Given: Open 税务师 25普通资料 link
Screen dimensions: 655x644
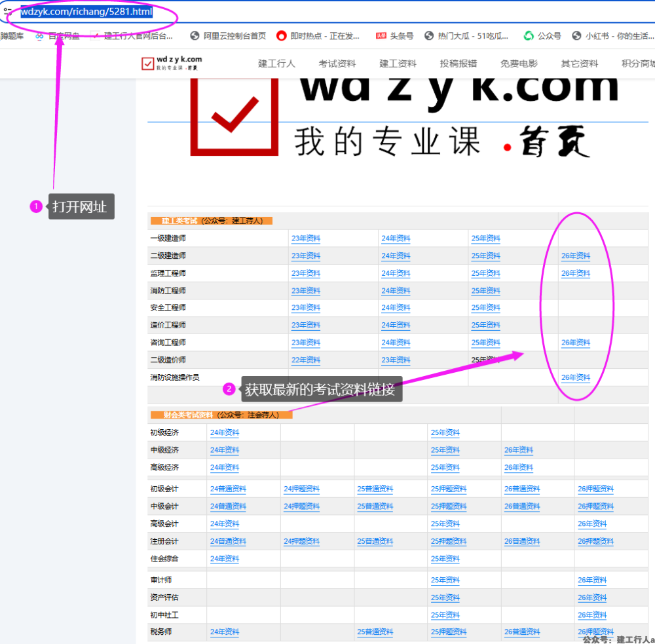Looking at the screenshot, I should pos(375,632).
